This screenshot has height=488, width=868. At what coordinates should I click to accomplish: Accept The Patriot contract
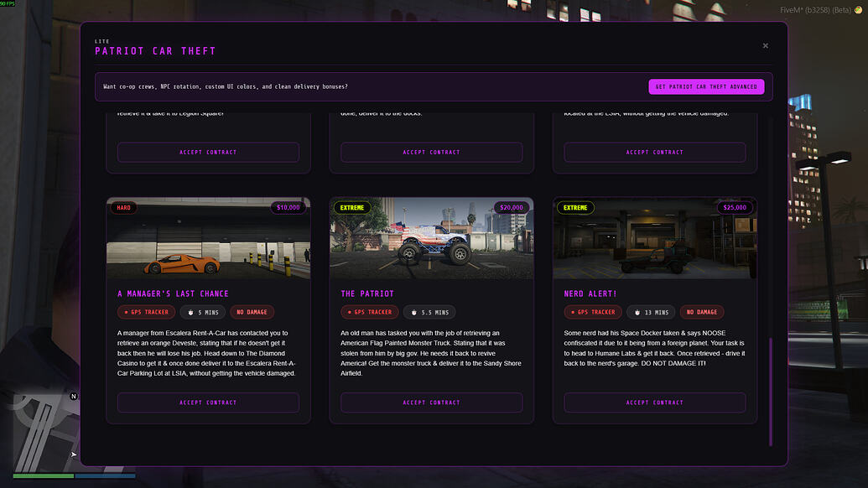click(431, 402)
